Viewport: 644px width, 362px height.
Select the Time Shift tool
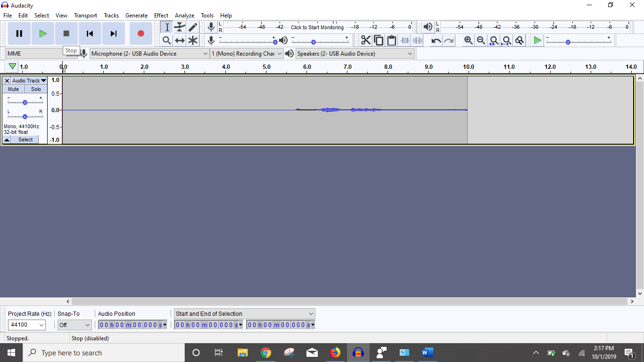point(180,41)
